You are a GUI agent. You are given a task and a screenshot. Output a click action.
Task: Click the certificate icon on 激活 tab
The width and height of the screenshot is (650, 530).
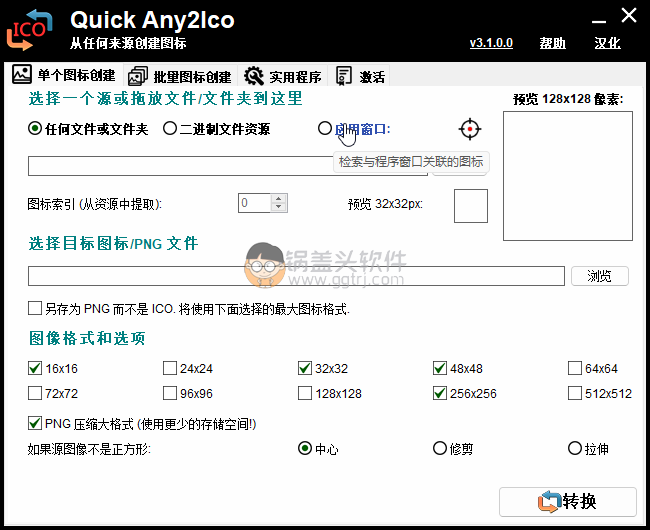tap(344, 76)
